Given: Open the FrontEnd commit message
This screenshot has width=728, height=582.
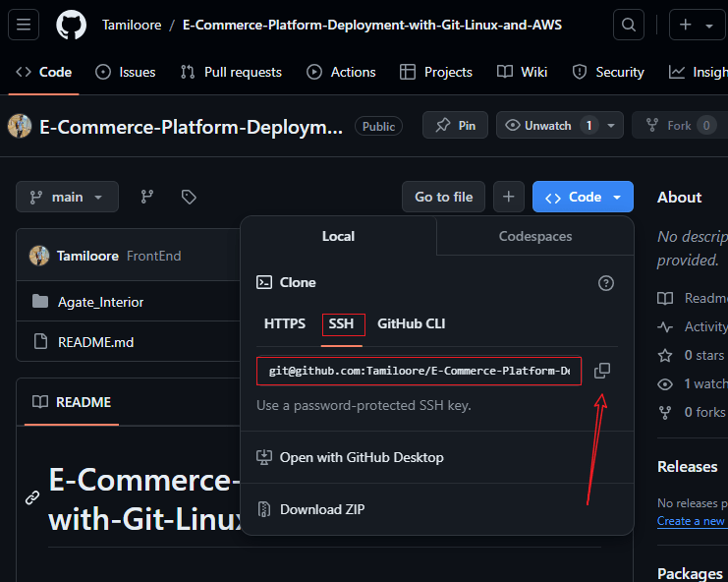Looking at the screenshot, I should coord(153,256).
